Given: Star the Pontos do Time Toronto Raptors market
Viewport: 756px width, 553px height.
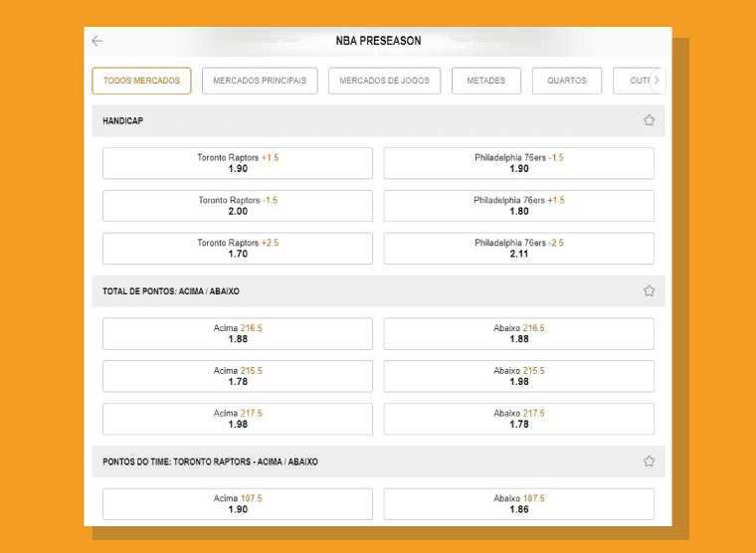Looking at the screenshot, I should [649, 461].
